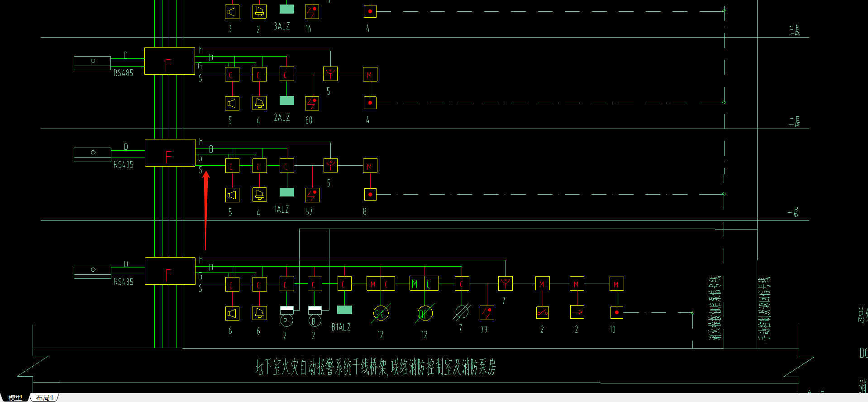Select the right-arrow symbol in the basement row

(577, 312)
